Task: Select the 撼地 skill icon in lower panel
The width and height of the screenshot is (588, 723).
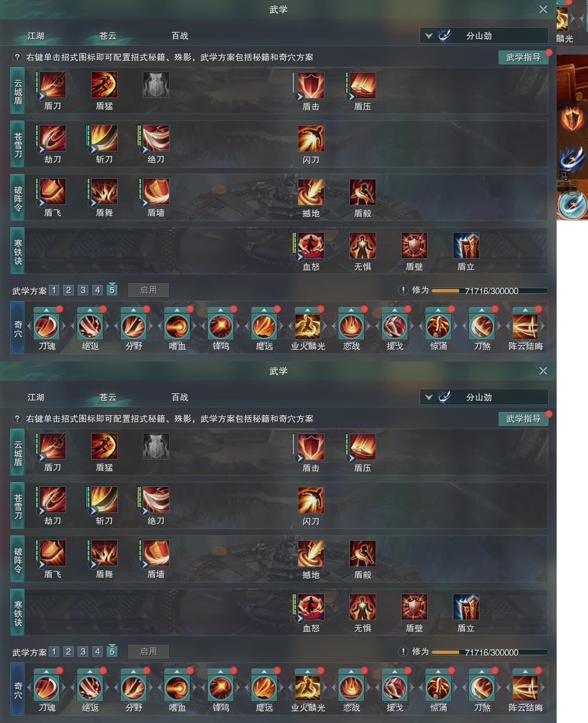Action: pyautogui.click(x=311, y=553)
